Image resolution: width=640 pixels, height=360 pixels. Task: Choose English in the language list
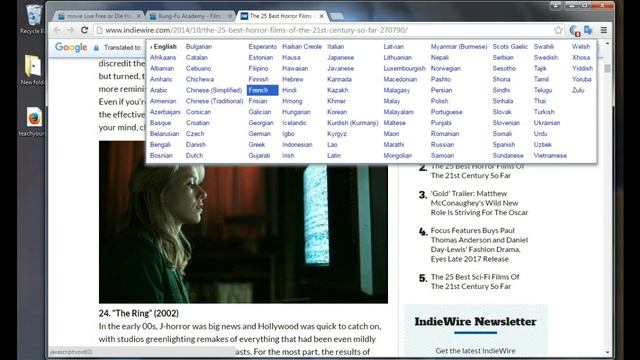point(165,47)
